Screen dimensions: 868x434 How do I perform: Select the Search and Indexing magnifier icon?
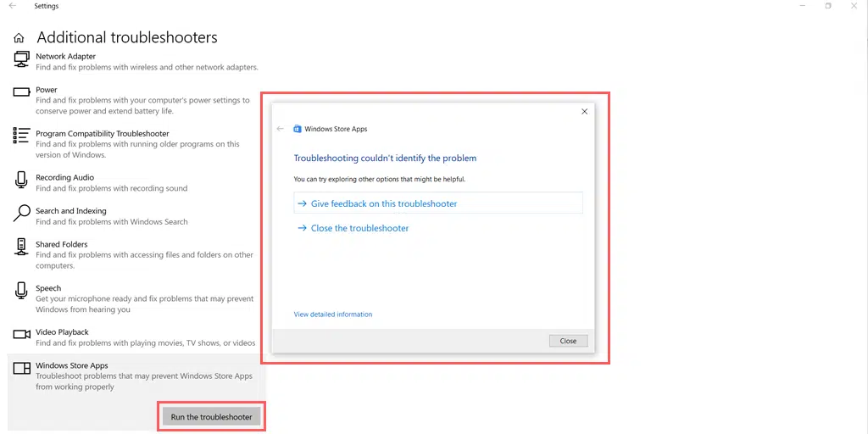21,213
